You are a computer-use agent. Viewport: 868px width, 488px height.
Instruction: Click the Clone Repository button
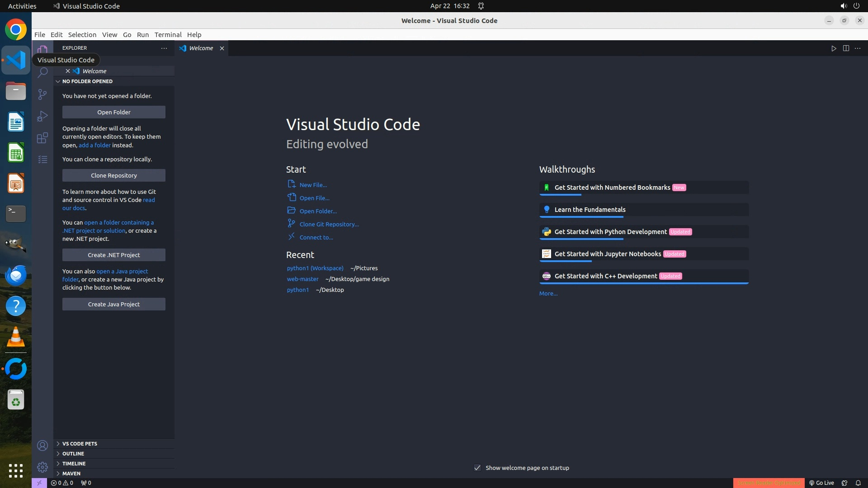tap(113, 175)
